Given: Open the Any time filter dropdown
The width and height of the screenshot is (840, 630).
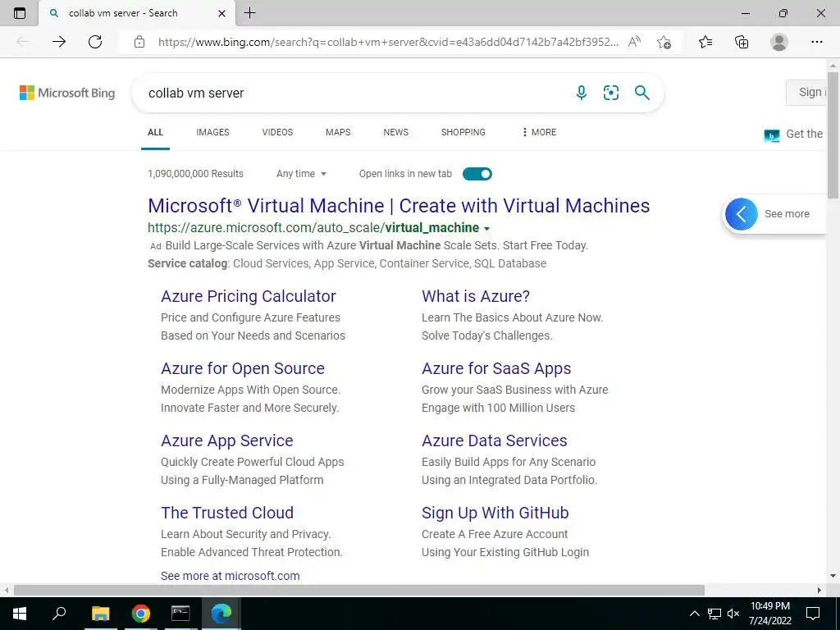Looking at the screenshot, I should point(302,174).
